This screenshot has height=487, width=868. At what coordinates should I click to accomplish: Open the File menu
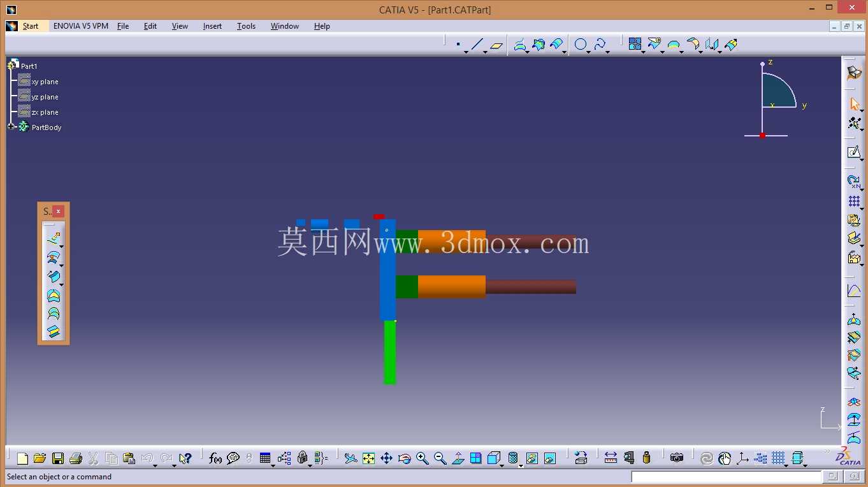pyautogui.click(x=123, y=26)
